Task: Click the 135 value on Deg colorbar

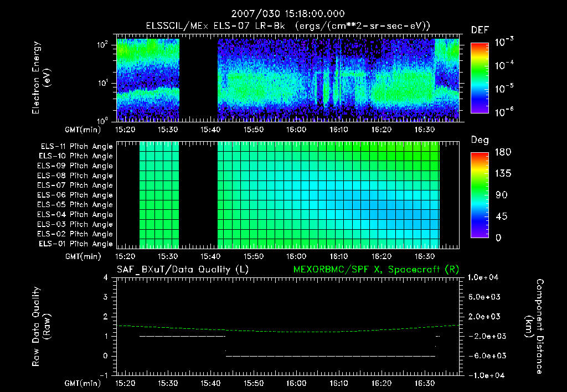Action: (503, 174)
